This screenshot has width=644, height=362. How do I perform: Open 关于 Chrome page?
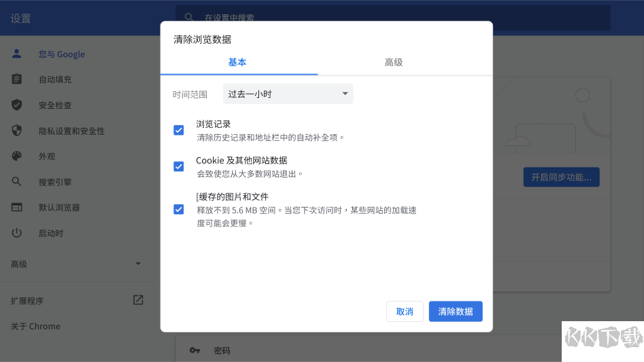(35, 326)
